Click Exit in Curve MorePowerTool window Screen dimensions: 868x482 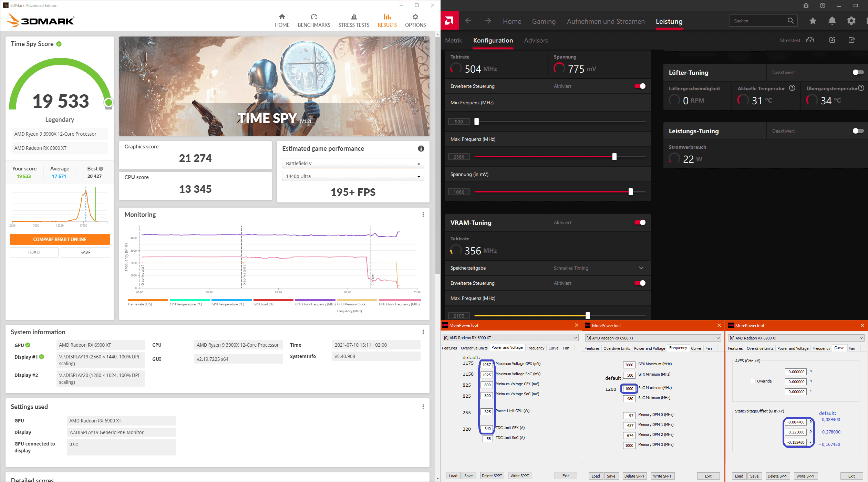tap(851, 476)
